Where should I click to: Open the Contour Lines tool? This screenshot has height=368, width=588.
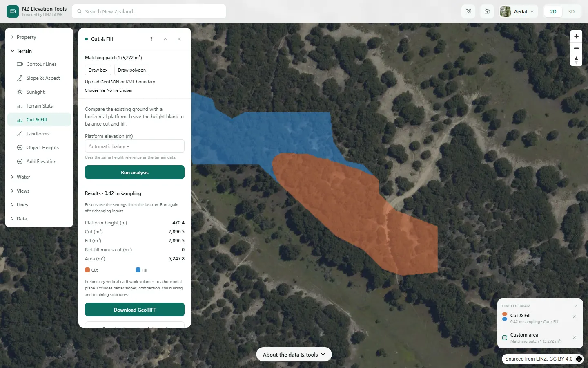click(x=39, y=64)
